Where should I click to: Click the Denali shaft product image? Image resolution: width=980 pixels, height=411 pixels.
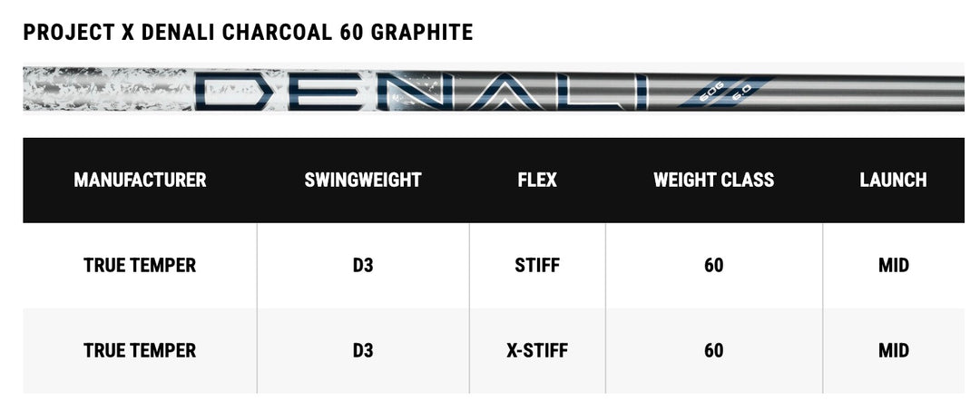pyautogui.click(x=494, y=89)
